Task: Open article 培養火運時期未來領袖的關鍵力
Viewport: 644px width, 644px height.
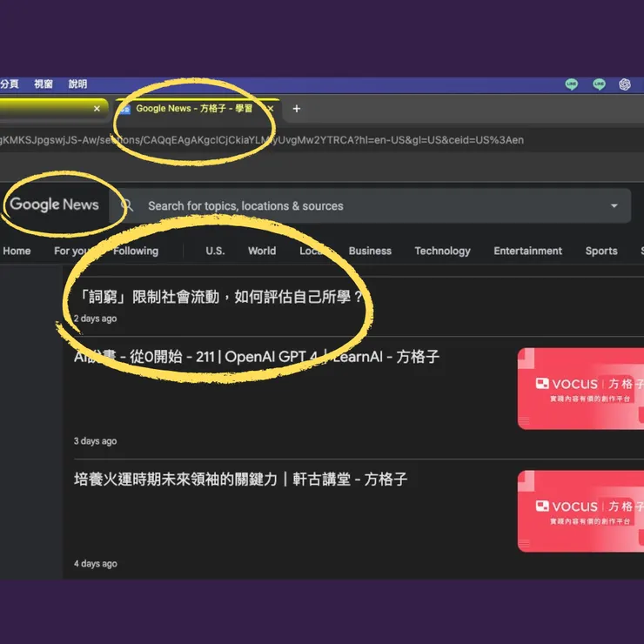Action: point(241,480)
